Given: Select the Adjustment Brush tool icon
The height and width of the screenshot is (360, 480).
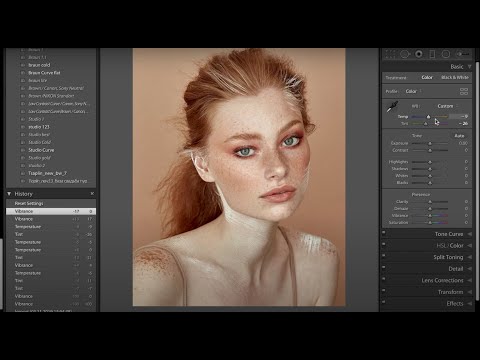Looking at the screenshot, I should point(462,54).
